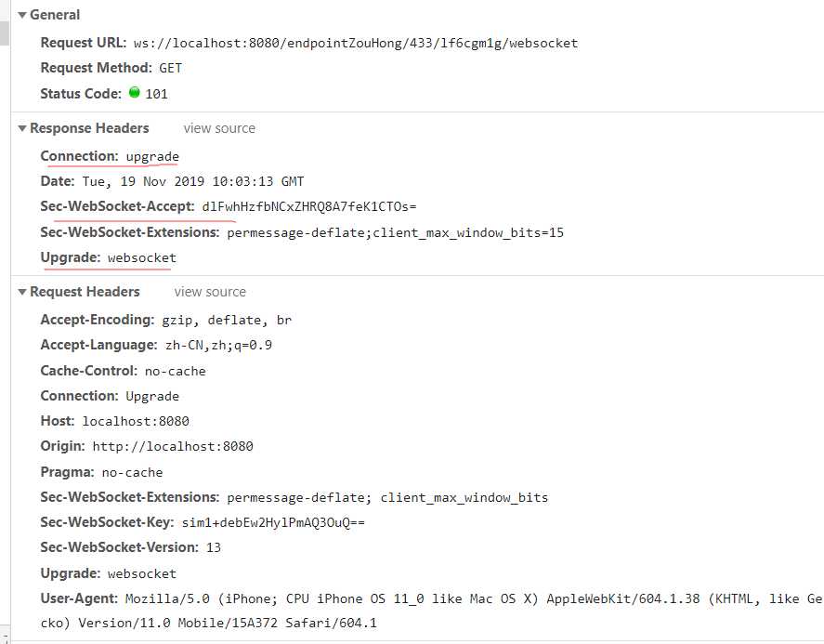Collapse the General section triangle
The height and width of the screenshot is (644, 824).
click(21, 15)
